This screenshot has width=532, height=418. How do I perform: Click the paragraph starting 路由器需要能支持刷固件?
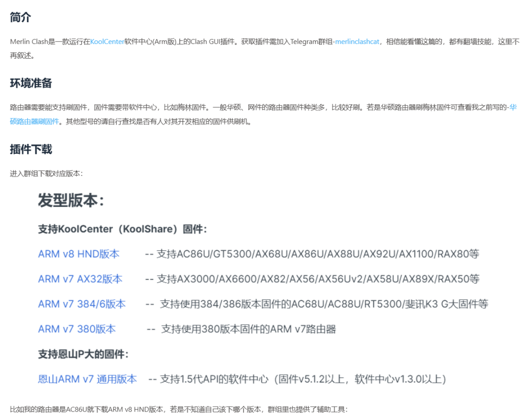pos(263,114)
